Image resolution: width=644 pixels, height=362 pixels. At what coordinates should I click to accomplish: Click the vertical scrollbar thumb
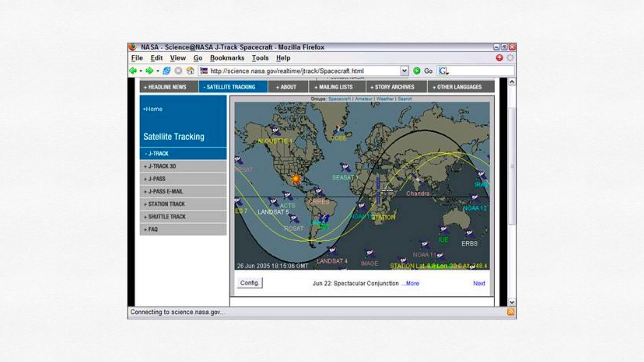[x=512, y=166]
